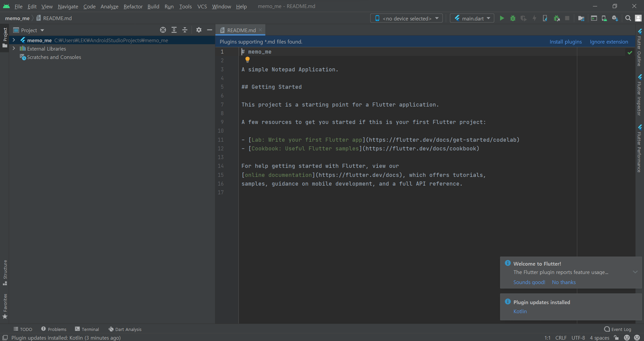Click No thanks in Flutter notification
644x341 pixels.
564,282
